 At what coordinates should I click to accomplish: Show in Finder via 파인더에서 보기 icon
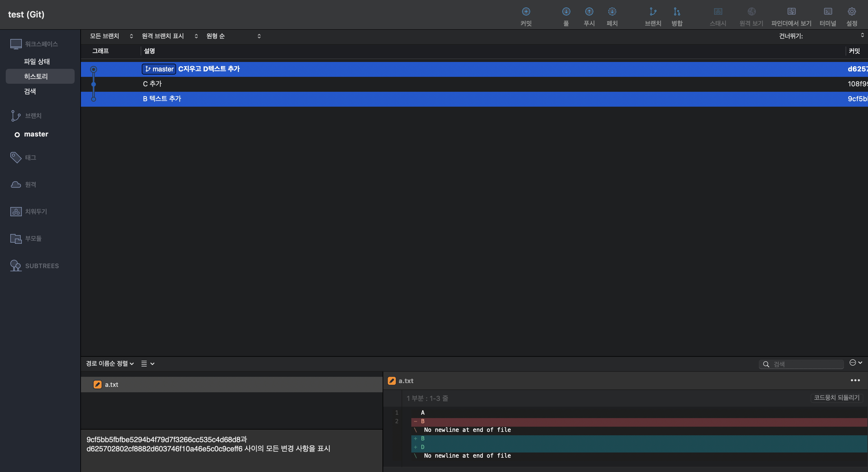coord(791,12)
